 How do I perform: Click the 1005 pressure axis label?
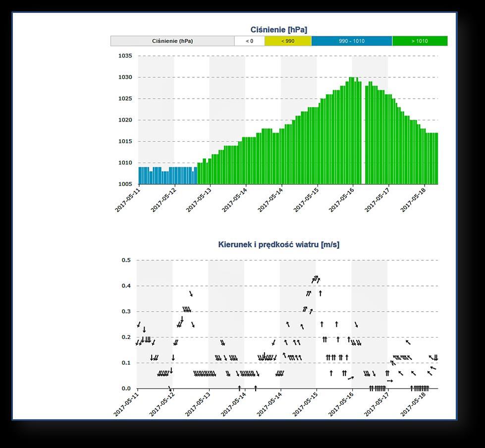click(125, 184)
